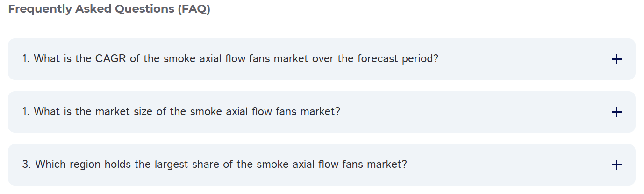This screenshot has width=644, height=194.
Task: Click the plus icon beside the CAGR question
Action: coord(616,59)
